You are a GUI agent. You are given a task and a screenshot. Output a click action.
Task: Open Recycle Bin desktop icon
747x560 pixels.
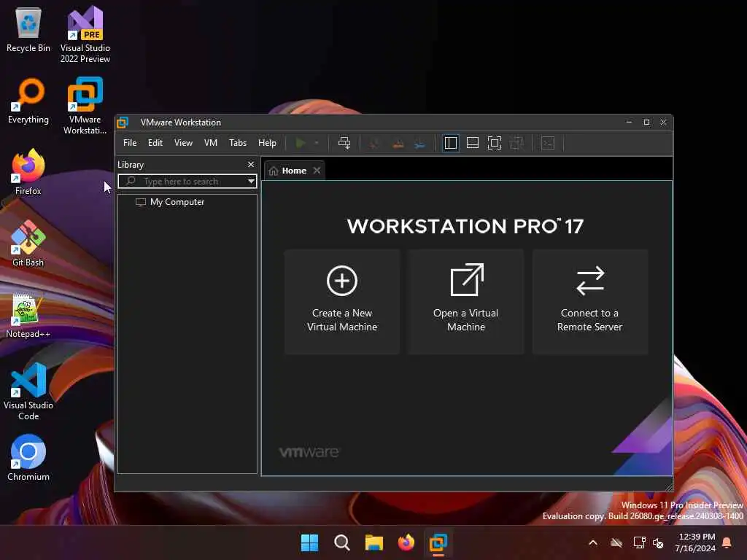point(28,30)
